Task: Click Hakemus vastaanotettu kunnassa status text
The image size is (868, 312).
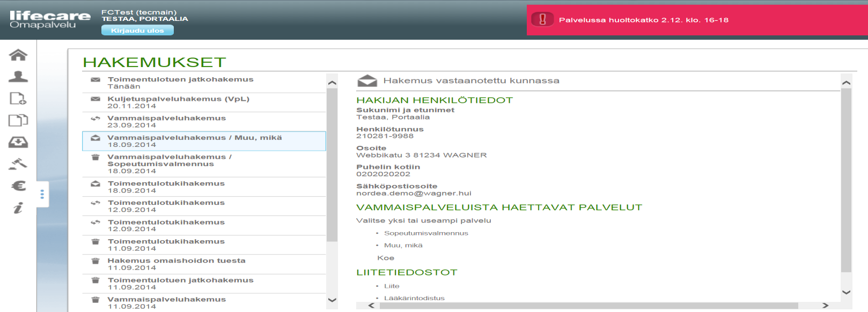Action: click(471, 81)
